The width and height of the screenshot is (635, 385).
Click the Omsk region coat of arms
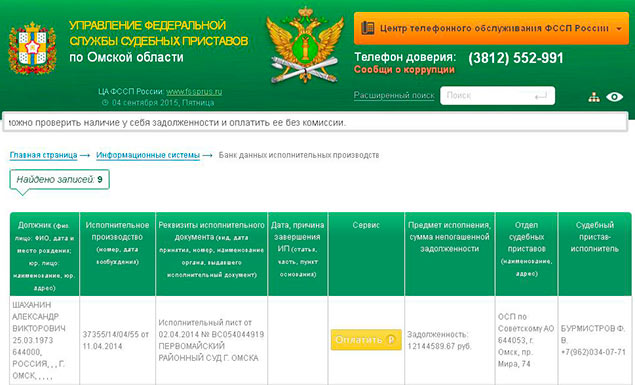[32, 49]
